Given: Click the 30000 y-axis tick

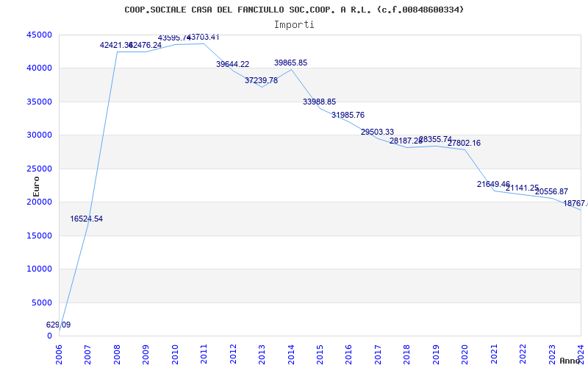Looking at the screenshot, I should point(40,135).
